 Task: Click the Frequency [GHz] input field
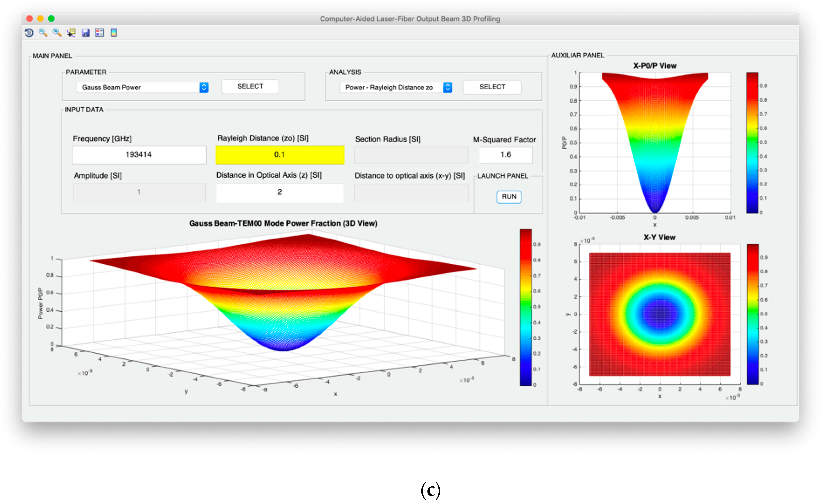click(x=139, y=155)
